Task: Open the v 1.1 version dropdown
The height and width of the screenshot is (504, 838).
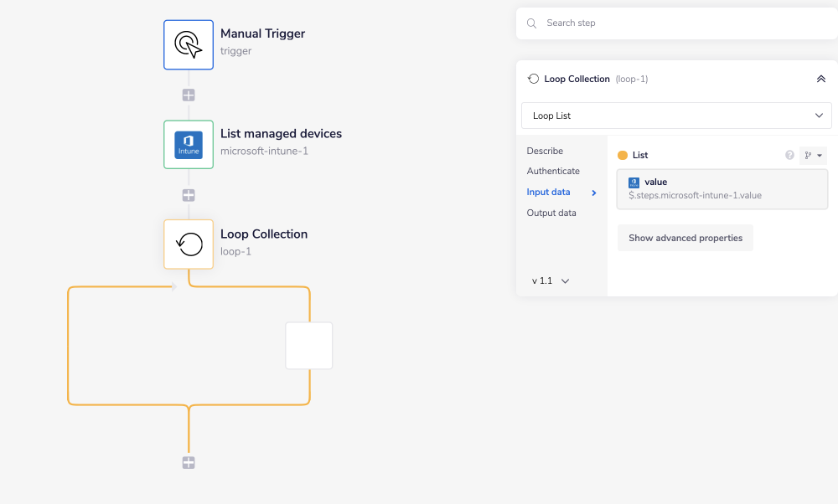Action: click(x=549, y=280)
